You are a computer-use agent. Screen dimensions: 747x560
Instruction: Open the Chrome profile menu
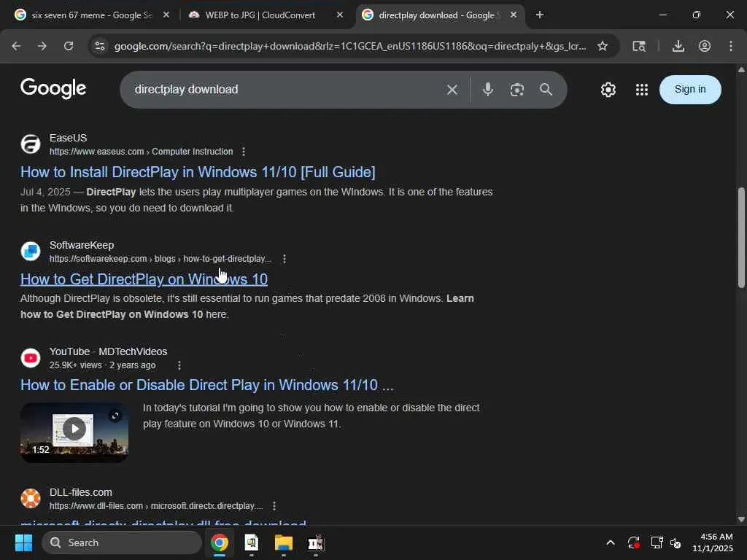[x=705, y=46]
